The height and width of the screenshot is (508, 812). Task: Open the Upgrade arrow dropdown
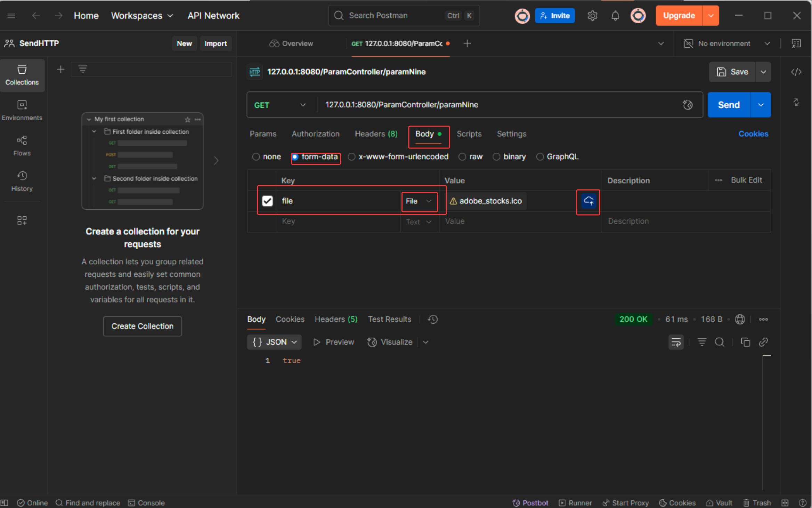[x=711, y=16]
